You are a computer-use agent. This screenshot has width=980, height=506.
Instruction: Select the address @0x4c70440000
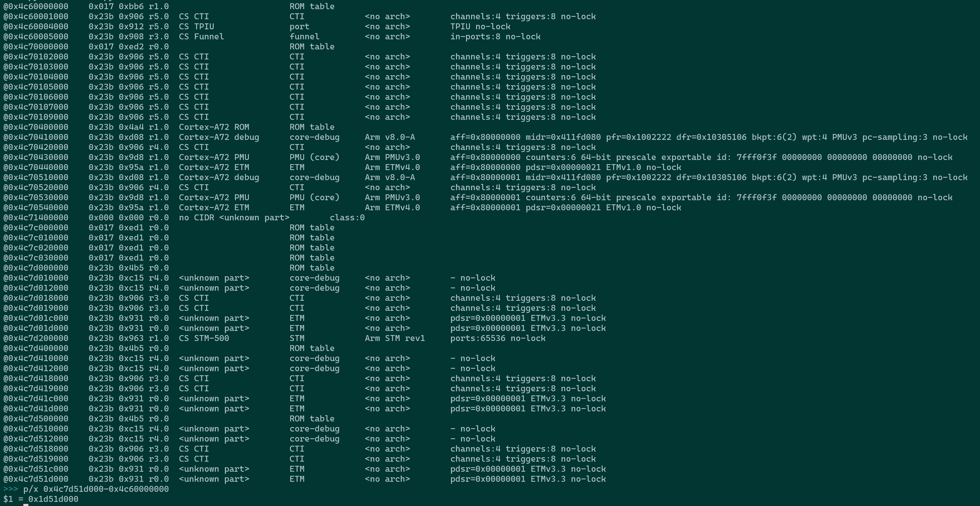[x=36, y=167]
